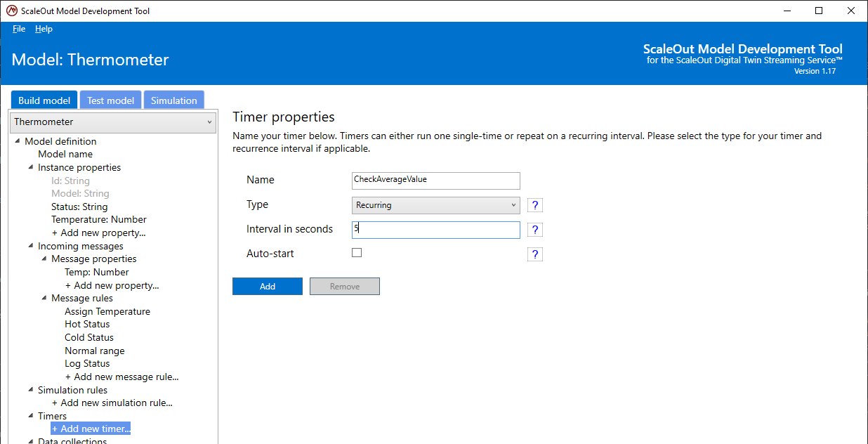Screen dimensions: 868x444
Task: Maximize the application window
Action: [x=819, y=11]
